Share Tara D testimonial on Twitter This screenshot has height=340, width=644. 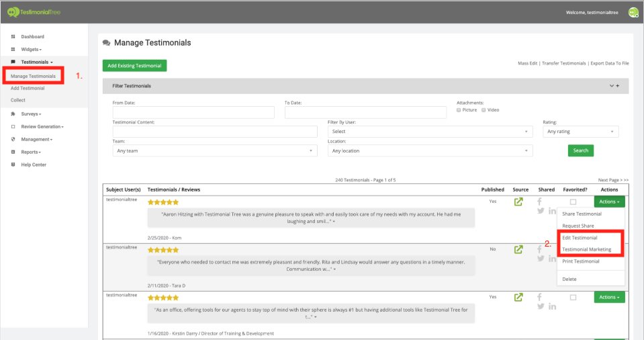(x=541, y=259)
